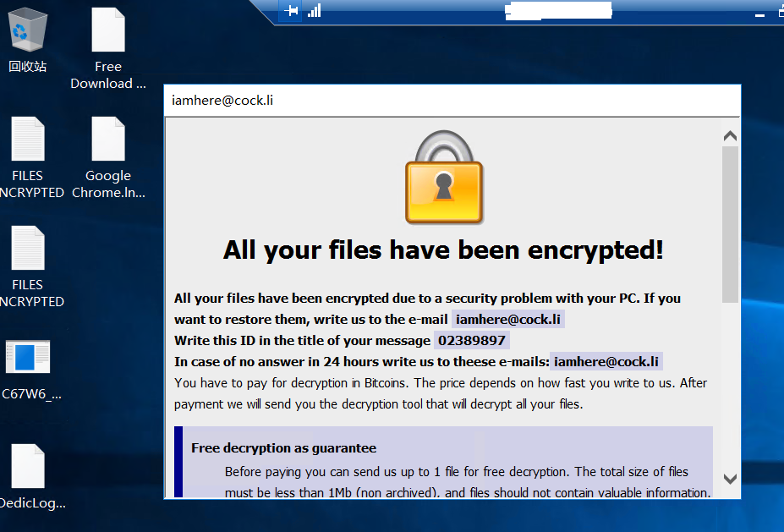Click the golden padlock image
The width and height of the screenshot is (784, 532).
pyautogui.click(x=444, y=178)
